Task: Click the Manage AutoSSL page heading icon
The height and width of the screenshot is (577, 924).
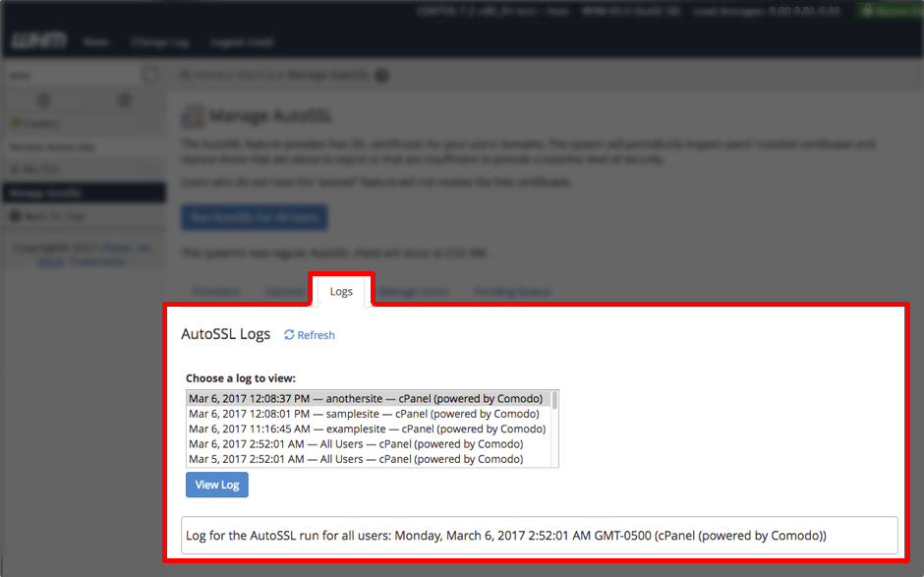Action: pyautogui.click(x=193, y=116)
